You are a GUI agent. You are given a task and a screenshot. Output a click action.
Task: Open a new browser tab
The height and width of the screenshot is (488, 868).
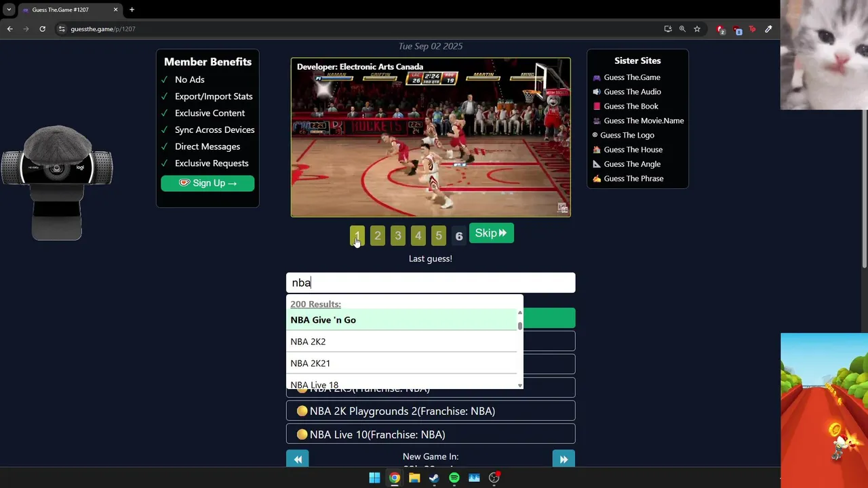132,9
